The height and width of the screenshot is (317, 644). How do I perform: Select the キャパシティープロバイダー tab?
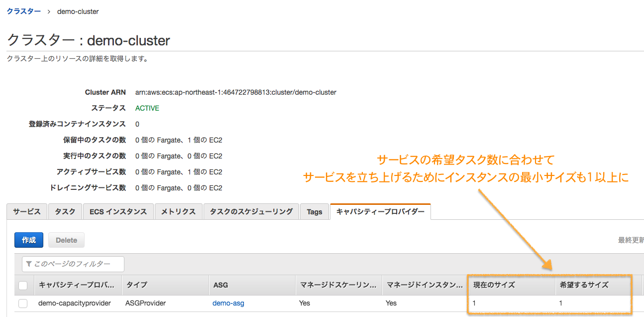coord(380,211)
